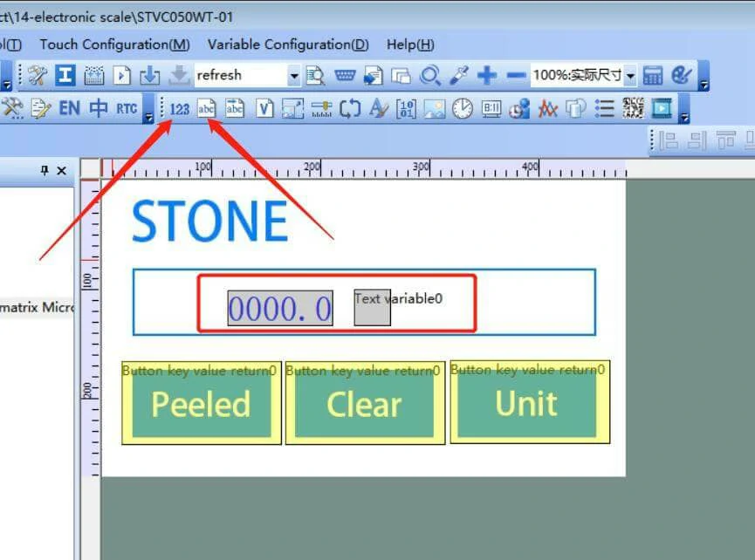
Task: Select the 0000.0 numeric display field
Action: point(280,308)
